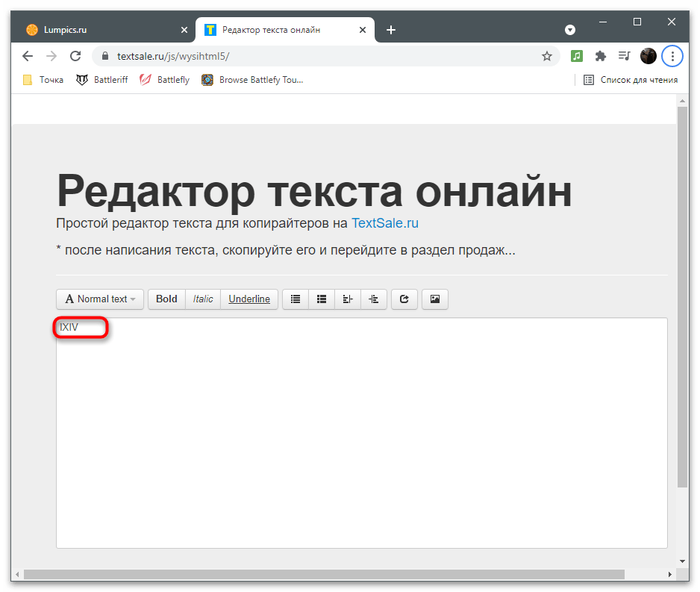Toggle Underline formatting

[x=249, y=299]
